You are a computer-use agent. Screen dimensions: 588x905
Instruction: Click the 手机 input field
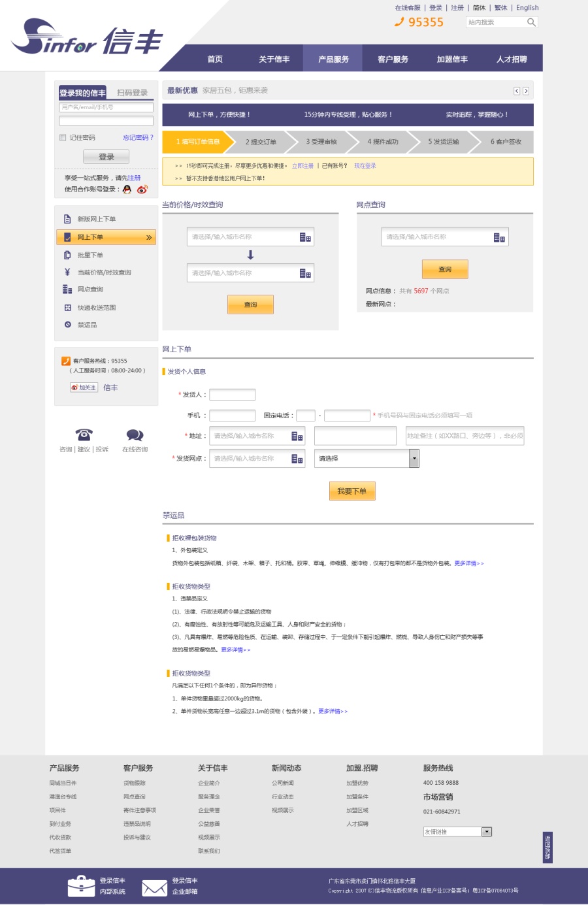(x=232, y=416)
